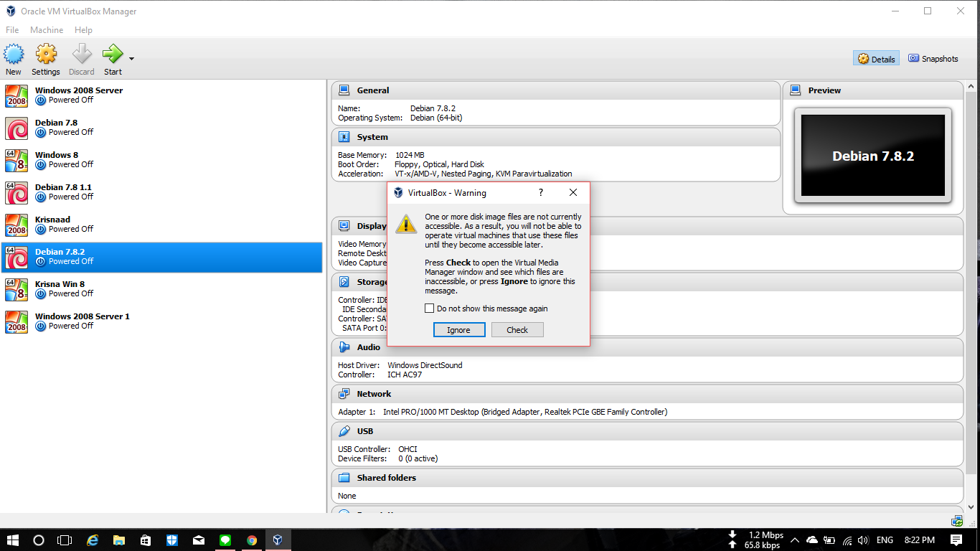Switch to Snapshots view
Viewport: 980px width, 551px height.
[x=933, y=59]
